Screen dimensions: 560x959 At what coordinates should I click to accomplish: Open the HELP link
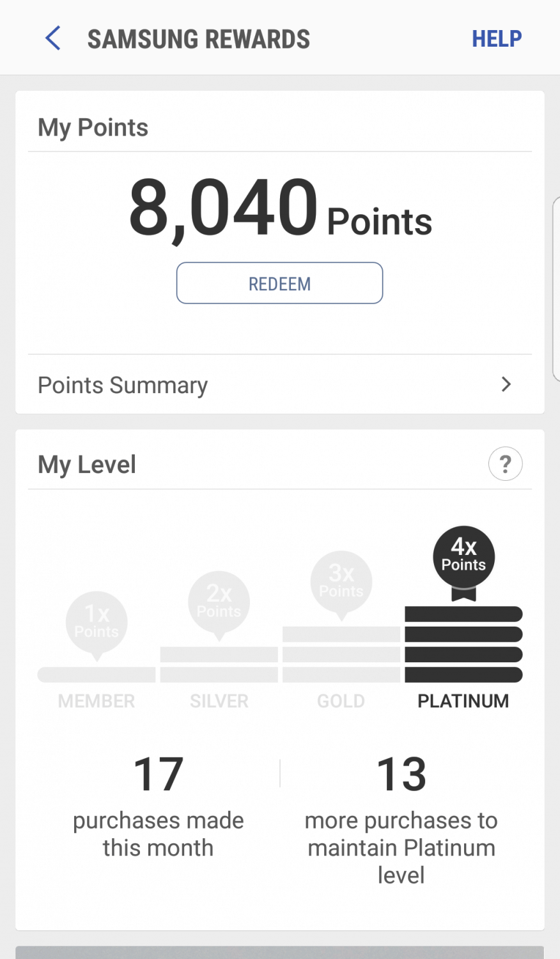point(497,39)
